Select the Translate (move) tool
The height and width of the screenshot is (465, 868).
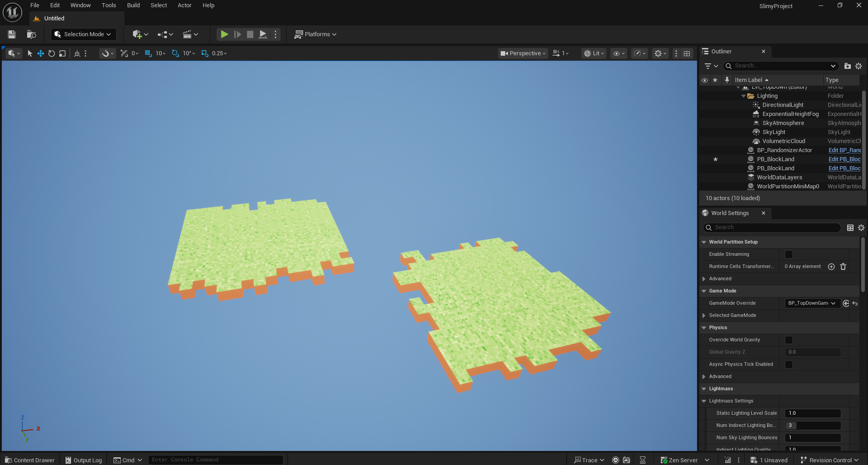point(41,53)
